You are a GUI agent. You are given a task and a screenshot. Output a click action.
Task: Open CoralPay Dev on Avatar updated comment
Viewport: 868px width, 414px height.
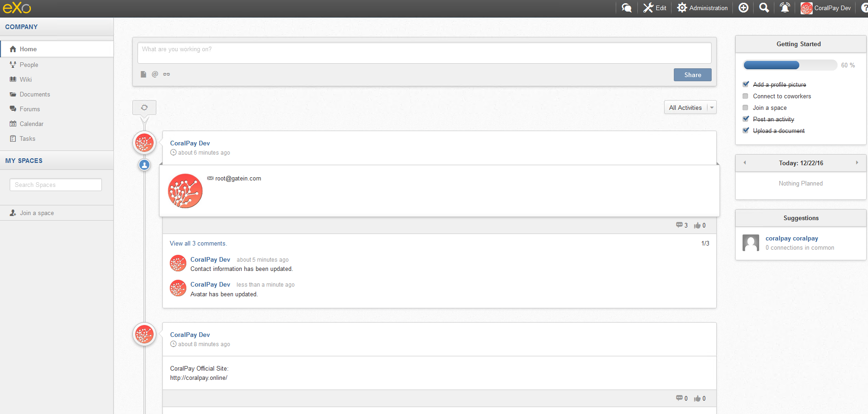210,284
